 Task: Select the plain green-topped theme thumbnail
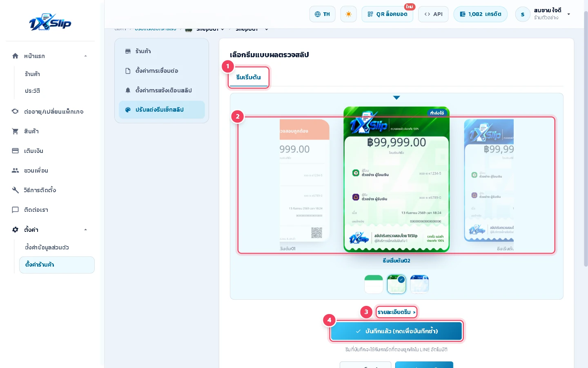click(x=374, y=284)
